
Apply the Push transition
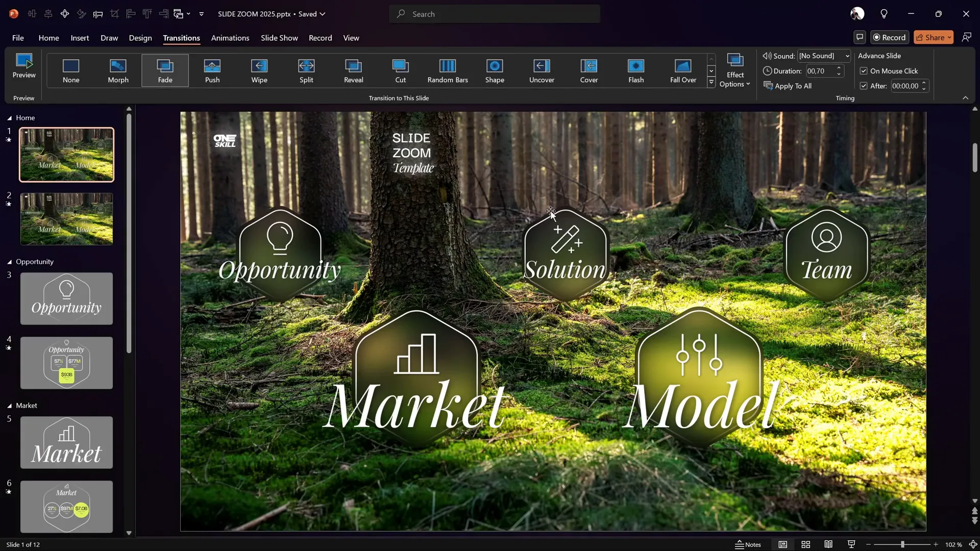[x=212, y=71]
